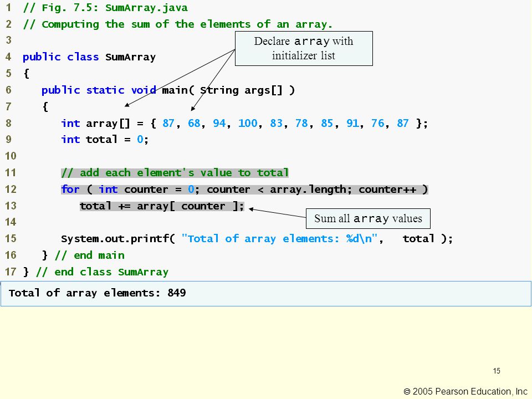Click the 'public static void main' line
The width and height of the screenshot is (532, 399).
click(x=168, y=90)
